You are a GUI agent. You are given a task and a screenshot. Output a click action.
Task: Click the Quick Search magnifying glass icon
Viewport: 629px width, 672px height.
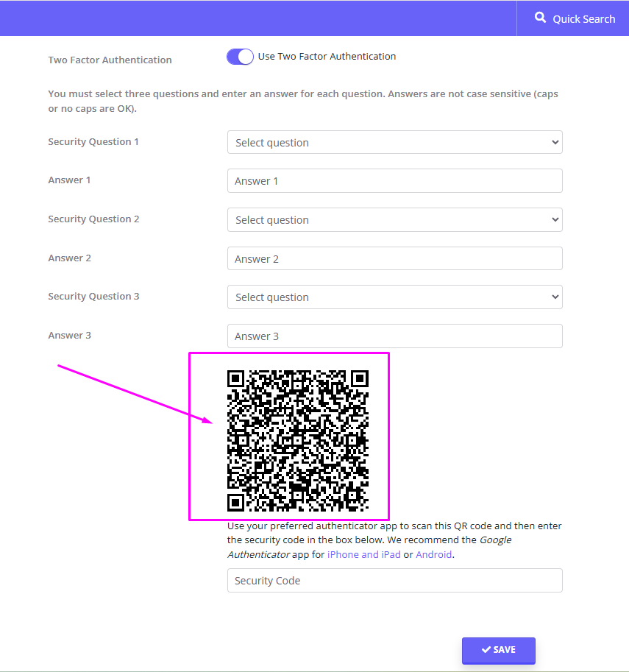[539, 18]
